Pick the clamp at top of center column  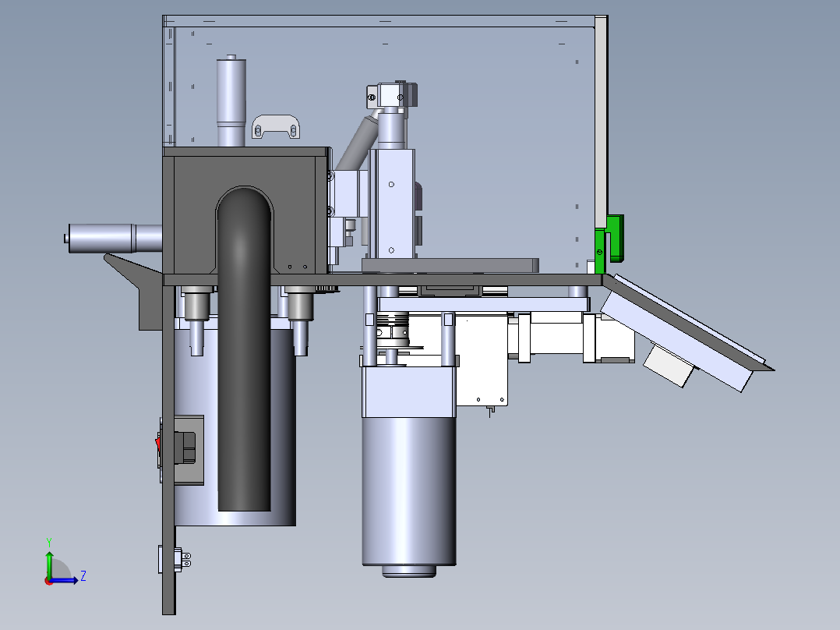392,94
